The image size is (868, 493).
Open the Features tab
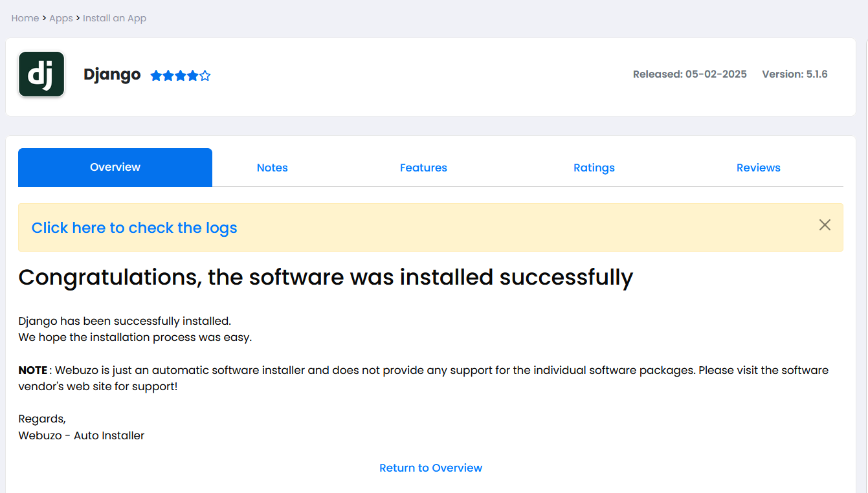coord(423,168)
